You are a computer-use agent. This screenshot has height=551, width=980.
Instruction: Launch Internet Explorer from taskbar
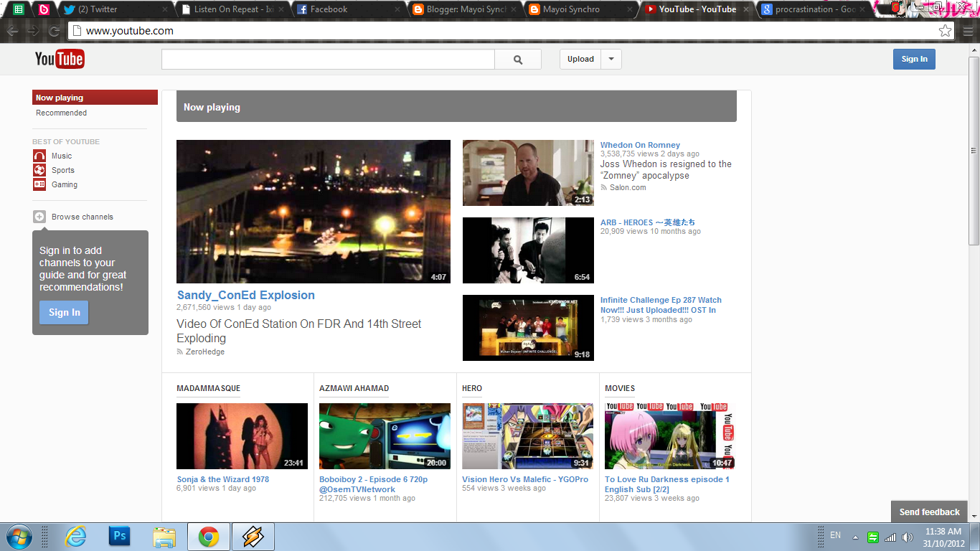(75, 537)
